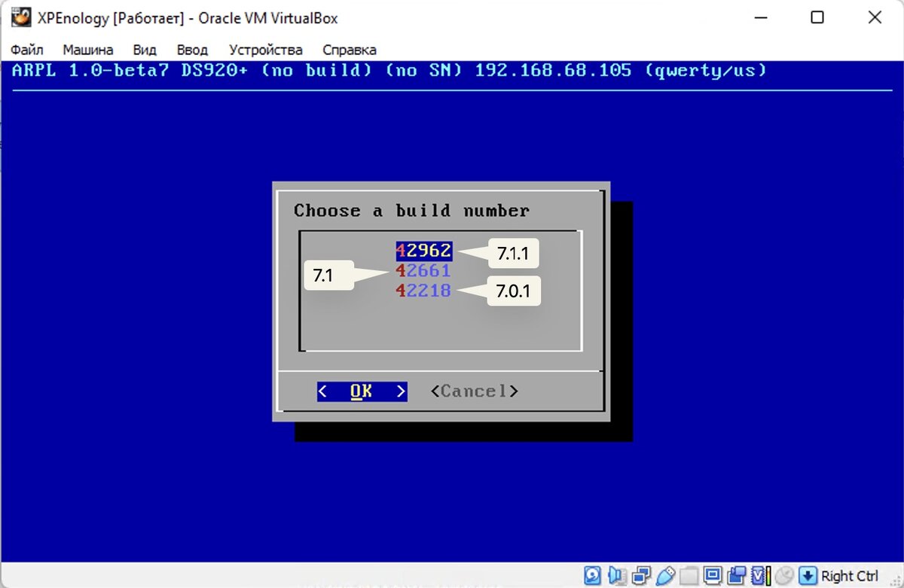Open the Машина menu

[88, 50]
